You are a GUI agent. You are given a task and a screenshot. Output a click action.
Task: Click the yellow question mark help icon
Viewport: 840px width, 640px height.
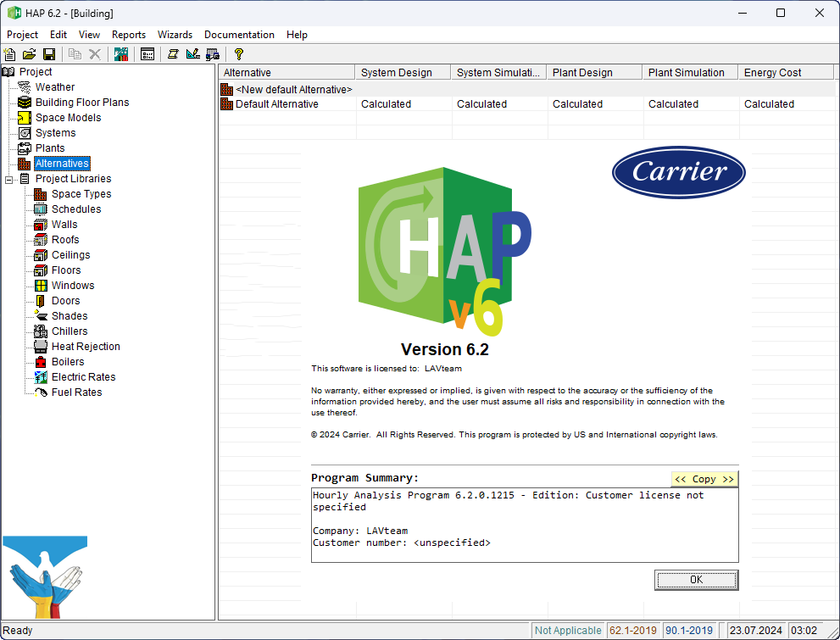[239, 54]
